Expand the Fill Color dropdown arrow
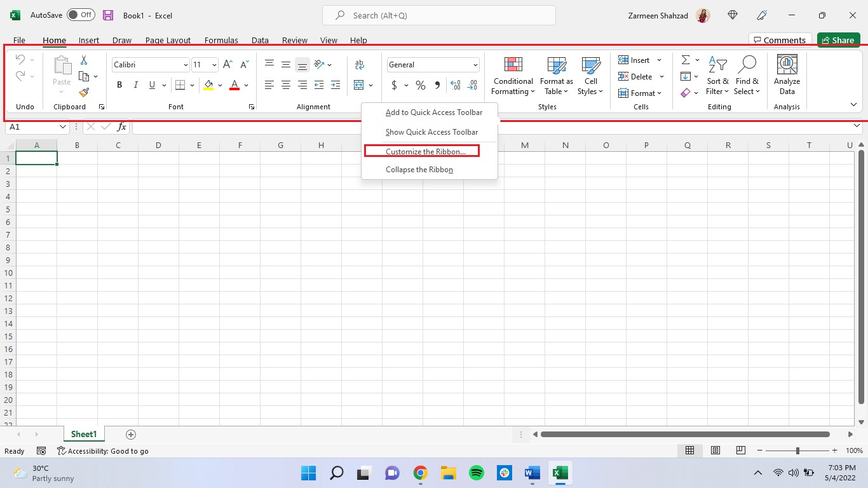Viewport: 868px width, 488px height. click(x=220, y=85)
